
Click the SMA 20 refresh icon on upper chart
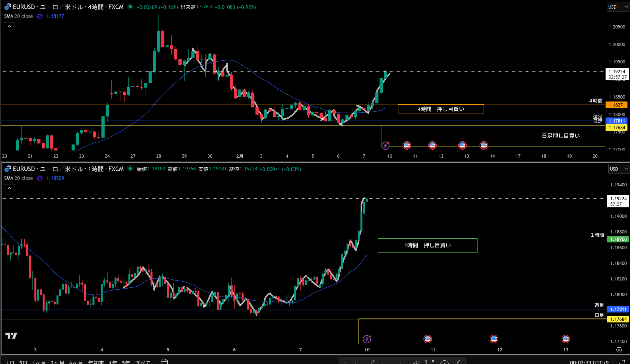pos(40,16)
